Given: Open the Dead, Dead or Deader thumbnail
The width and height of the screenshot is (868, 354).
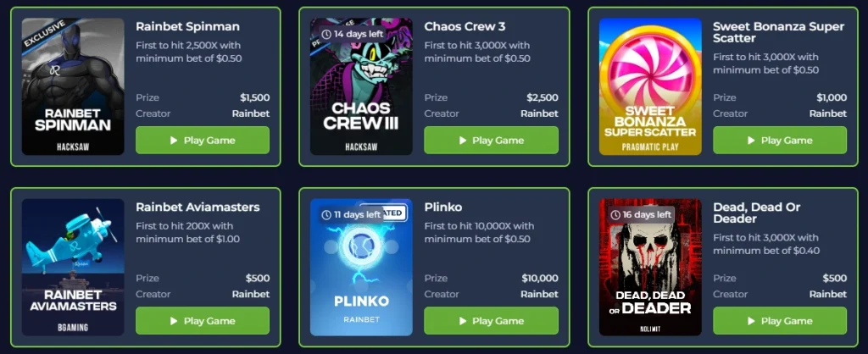Looking at the screenshot, I should tap(650, 267).
